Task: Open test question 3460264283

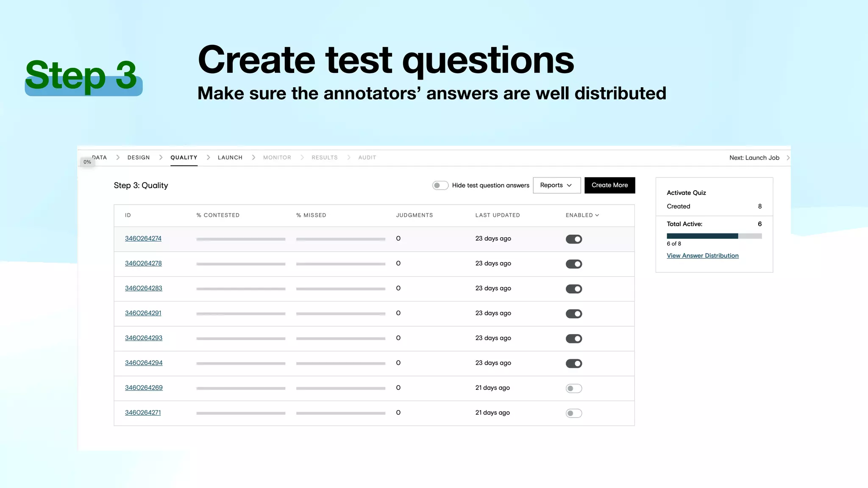Action: point(143,288)
